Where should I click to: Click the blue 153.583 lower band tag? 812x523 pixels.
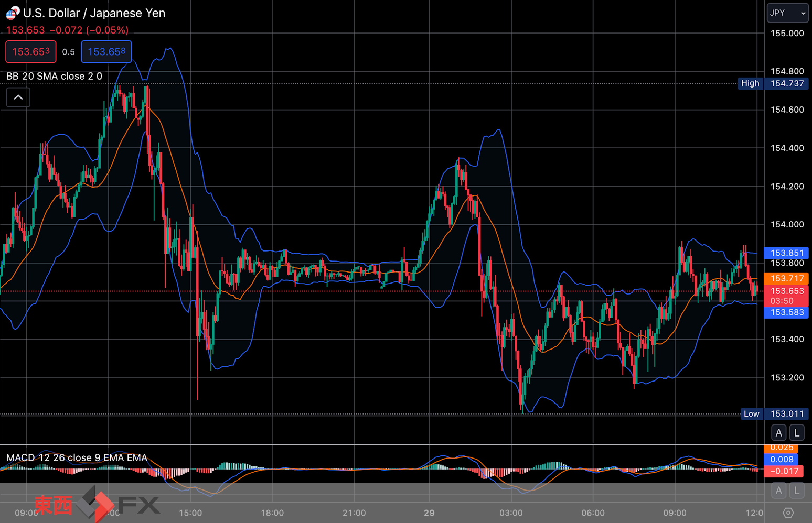click(x=787, y=312)
